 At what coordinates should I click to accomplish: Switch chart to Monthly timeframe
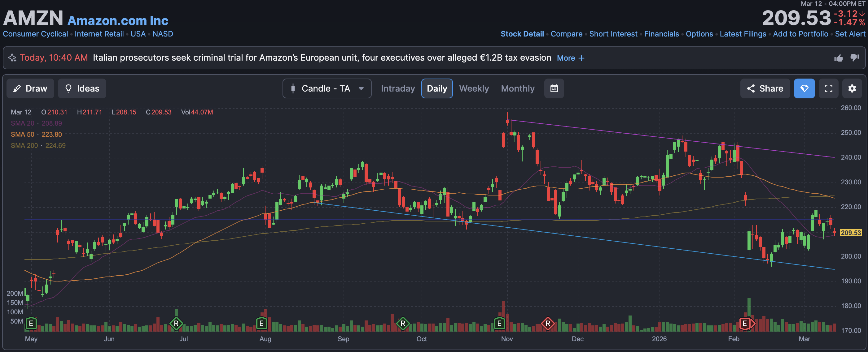(518, 88)
